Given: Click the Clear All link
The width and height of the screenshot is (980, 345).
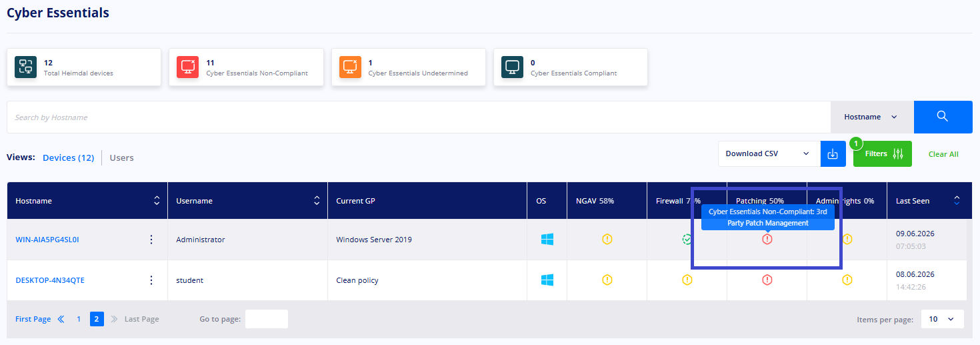Looking at the screenshot, I should point(943,154).
